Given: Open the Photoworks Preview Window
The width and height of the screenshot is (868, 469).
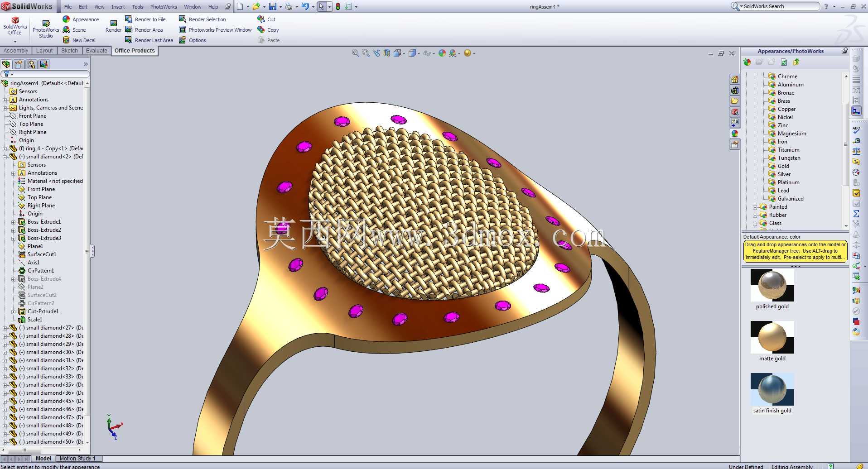Looking at the screenshot, I should tap(216, 30).
